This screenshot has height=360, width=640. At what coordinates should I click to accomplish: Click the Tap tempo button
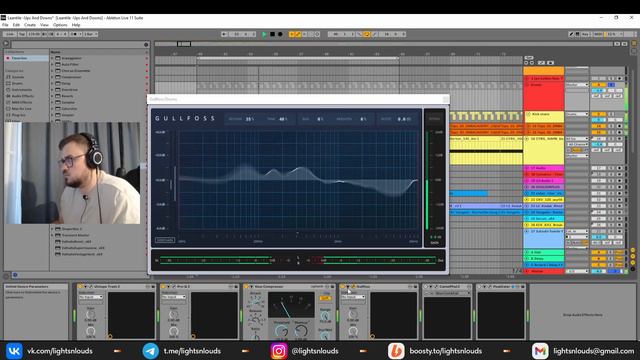[x=22, y=34]
